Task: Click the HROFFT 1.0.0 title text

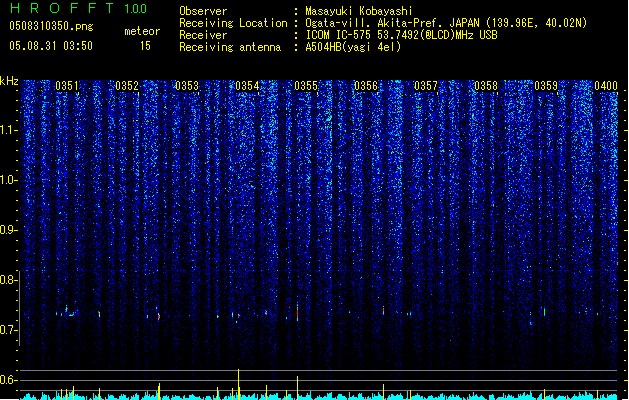Action: tap(79, 8)
